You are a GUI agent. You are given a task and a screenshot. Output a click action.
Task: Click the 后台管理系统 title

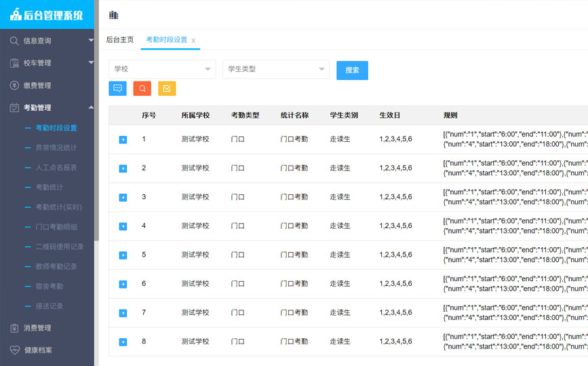54,15
